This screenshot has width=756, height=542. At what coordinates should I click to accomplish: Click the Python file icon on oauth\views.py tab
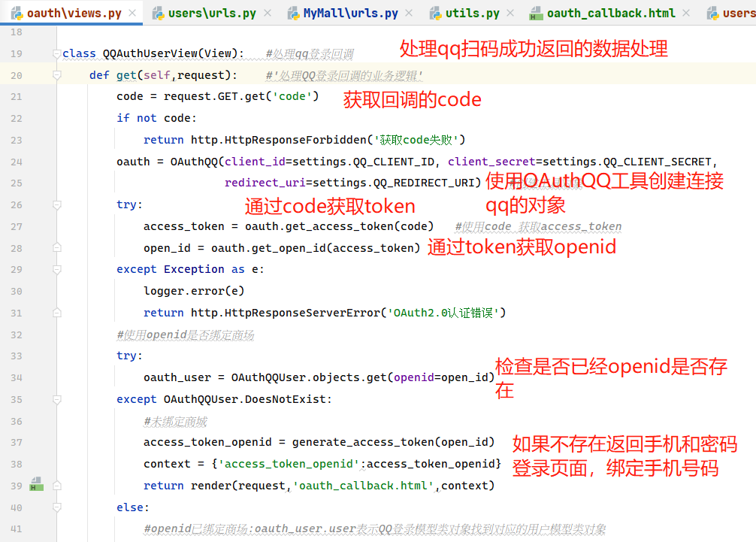[16, 14]
